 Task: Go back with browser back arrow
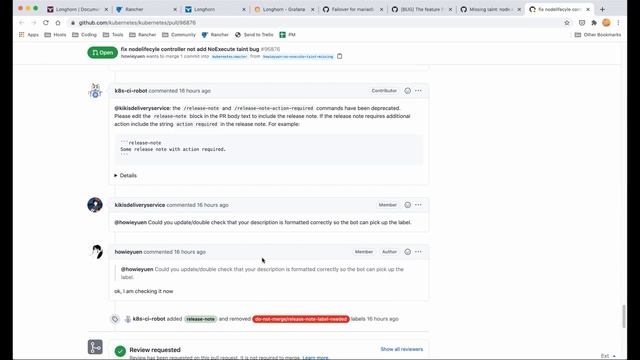pos(22,23)
